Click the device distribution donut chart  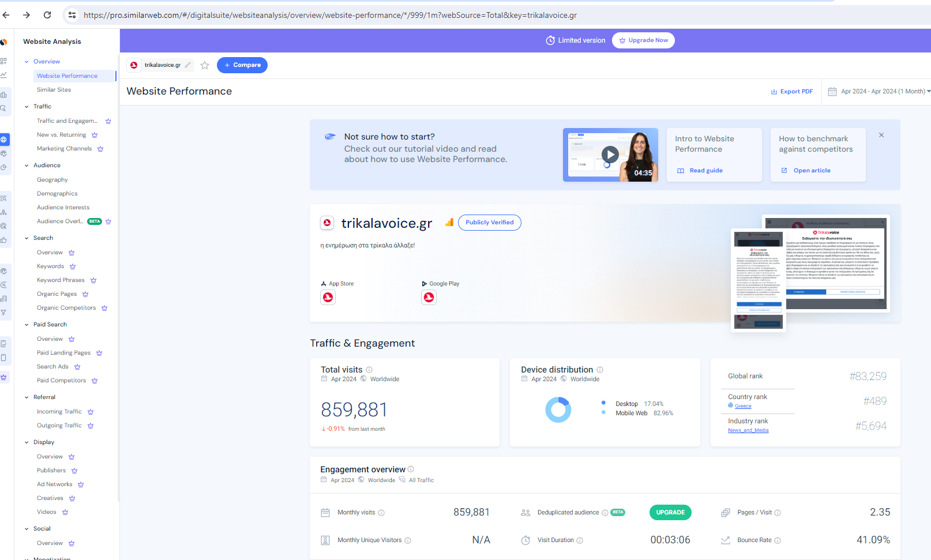pos(558,409)
